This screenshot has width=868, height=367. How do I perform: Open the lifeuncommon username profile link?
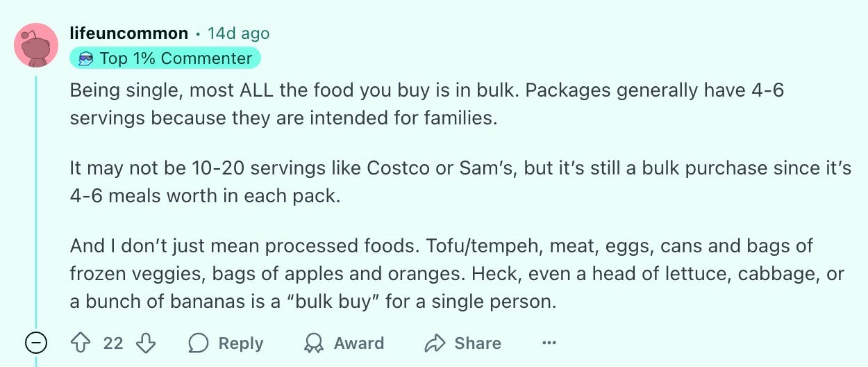[129, 33]
